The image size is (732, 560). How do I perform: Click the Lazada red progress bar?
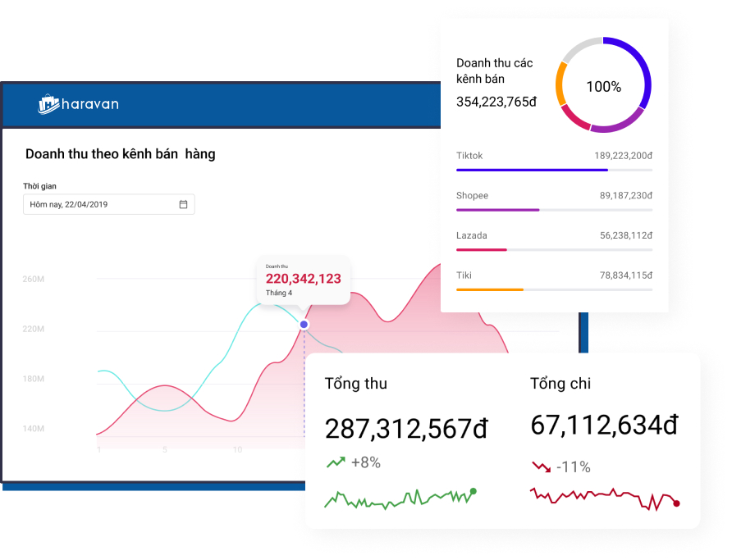[x=554, y=249]
